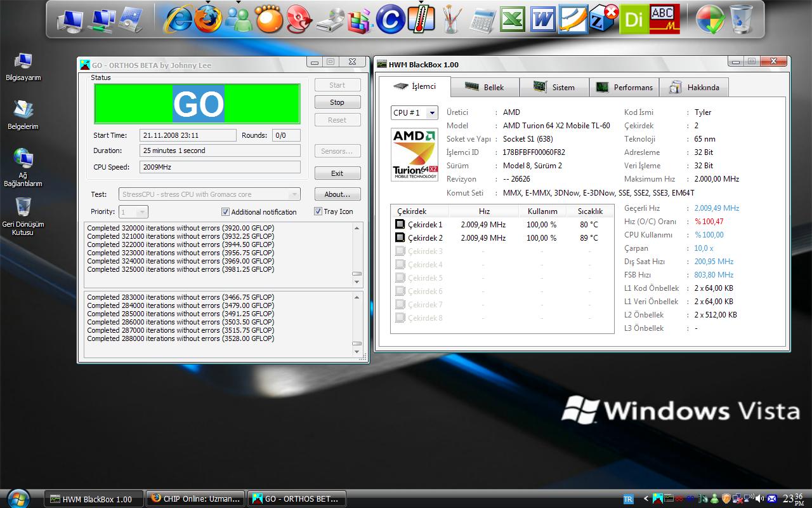Toggle Additional notification checkbox
Screen dimensions: 812x508
point(225,212)
